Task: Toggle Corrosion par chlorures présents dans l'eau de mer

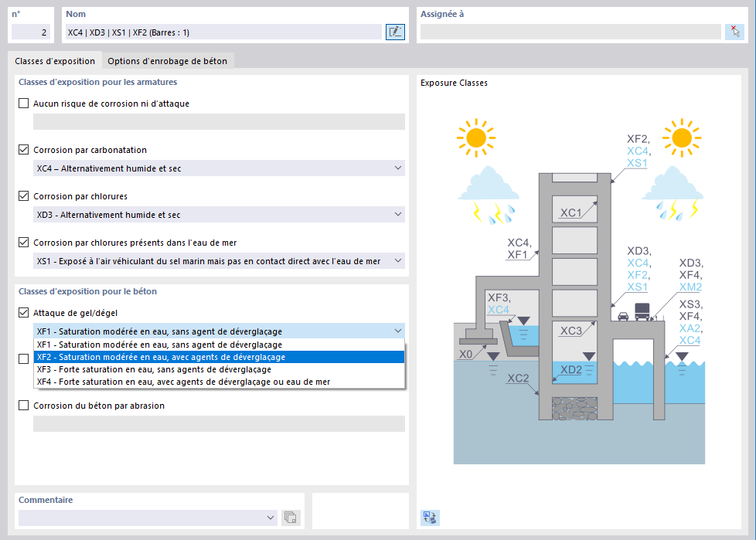Action: [24, 243]
